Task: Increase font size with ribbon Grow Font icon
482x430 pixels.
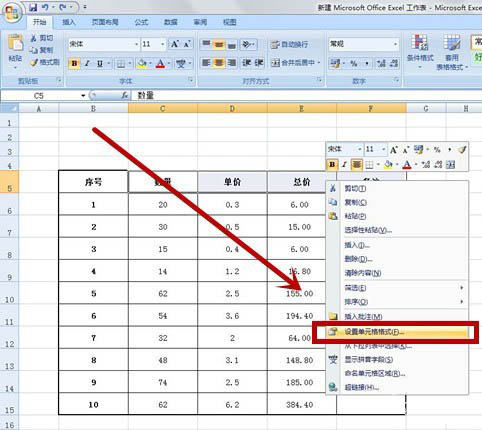Action: 175,44
